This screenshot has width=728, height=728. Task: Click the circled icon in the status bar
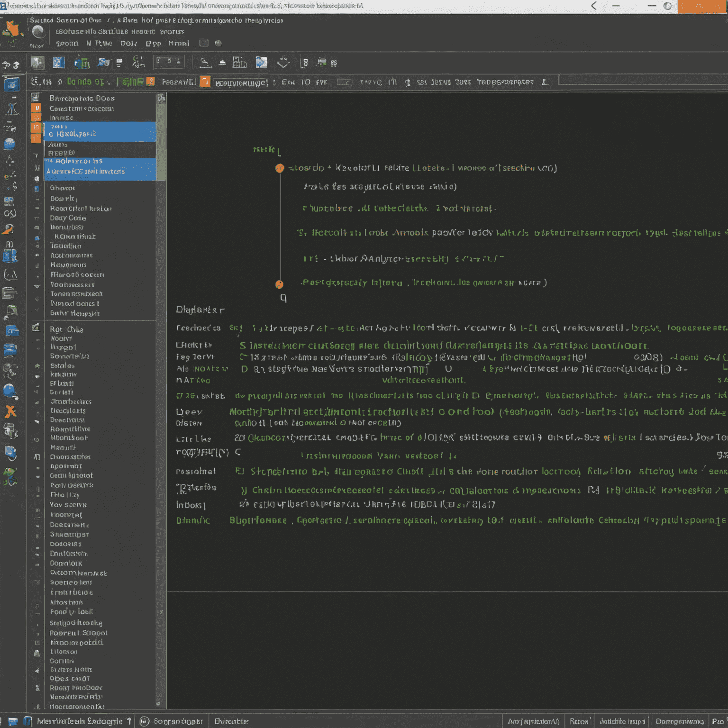point(145,721)
